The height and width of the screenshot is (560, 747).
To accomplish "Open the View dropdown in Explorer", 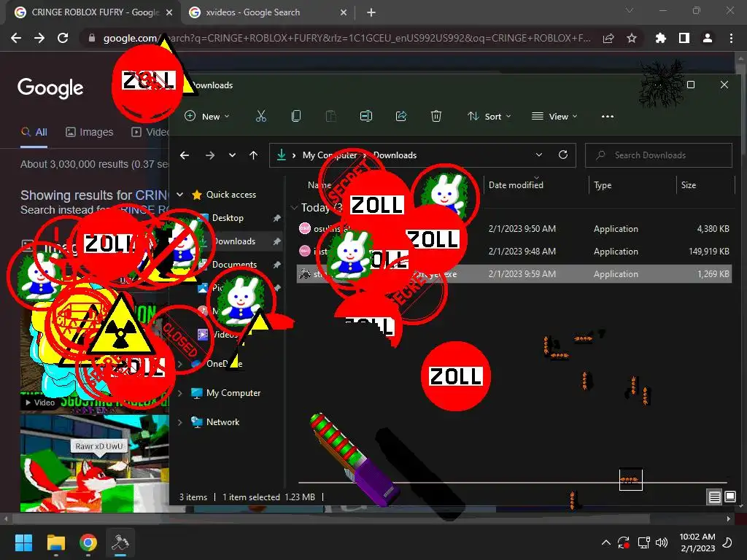I will [x=554, y=116].
